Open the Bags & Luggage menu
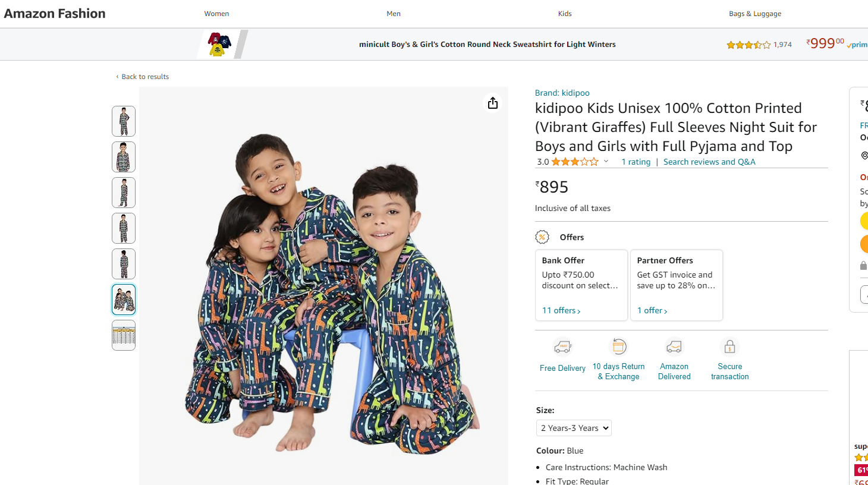 [x=755, y=14]
